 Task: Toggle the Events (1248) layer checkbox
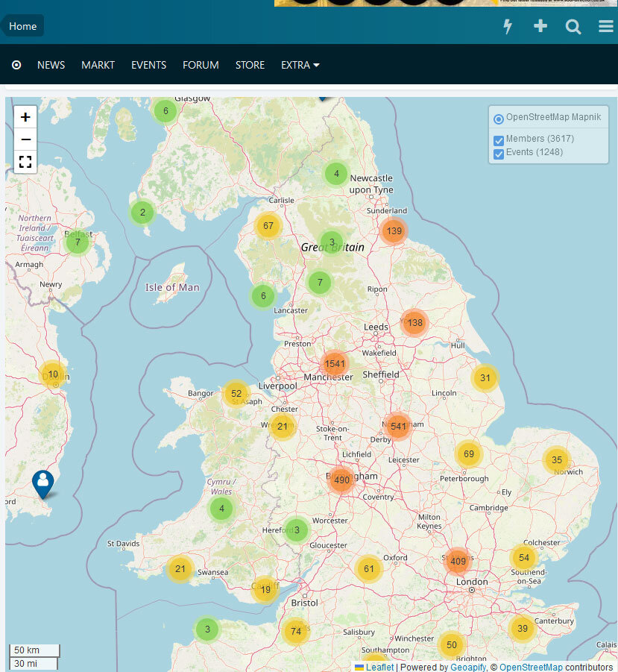[x=499, y=154]
